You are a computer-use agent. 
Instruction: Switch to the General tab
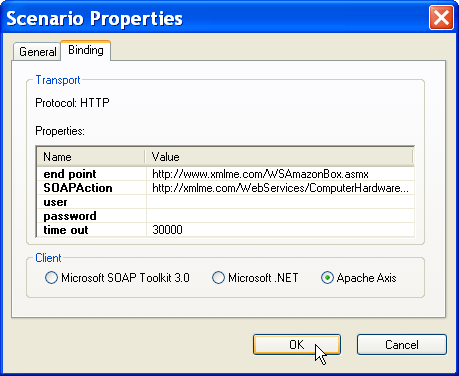[x=37, y=52]
